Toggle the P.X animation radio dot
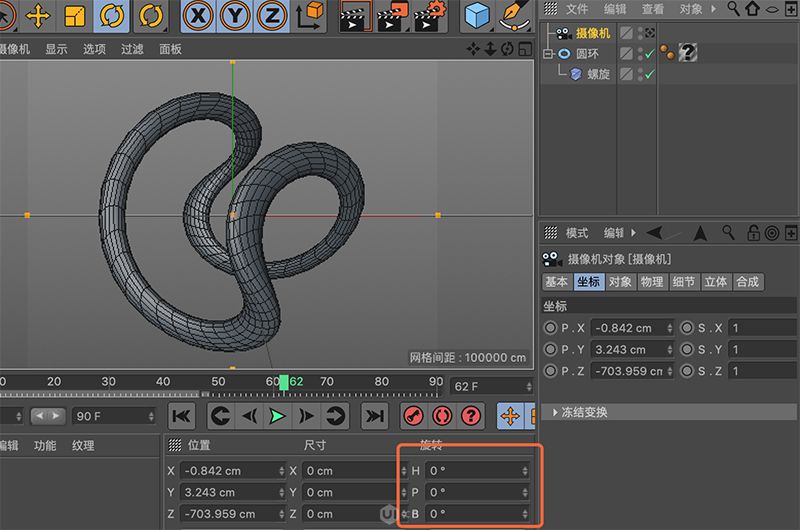Screen dimensions: 800x530 pyautogui.click(x=550, y=328)
